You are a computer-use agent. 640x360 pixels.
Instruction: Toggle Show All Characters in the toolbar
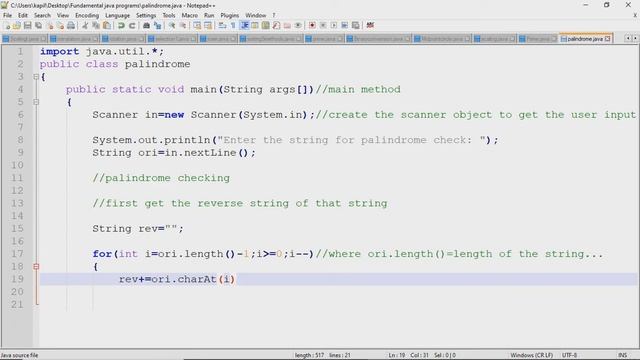coord(233,25)
